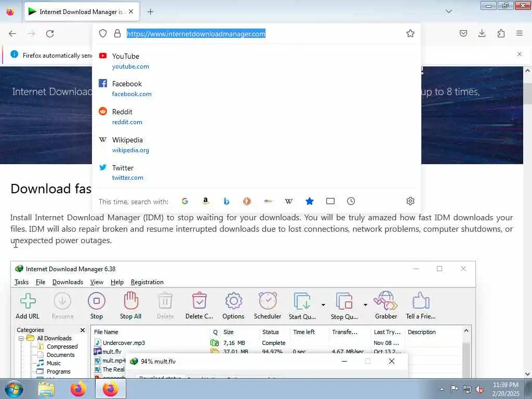Choose the Reddit suggestion

click(x=256, y=117)
